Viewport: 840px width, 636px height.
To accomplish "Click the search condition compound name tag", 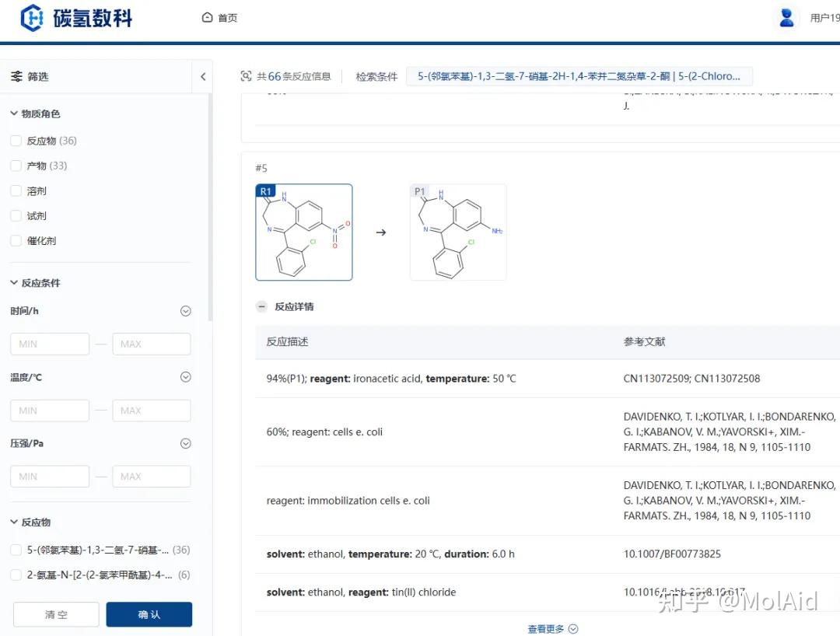I will [x=579, y=76].
